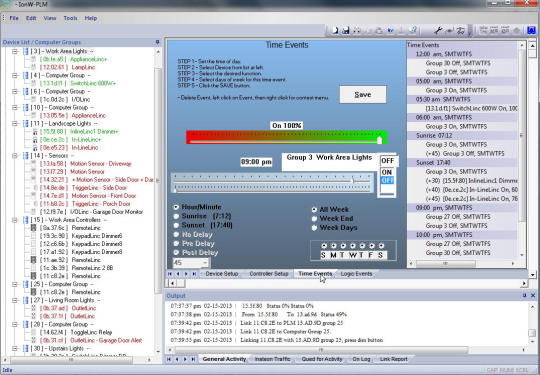
Task: Click device icon beside [0a.37.6c] RemoteLinc
Action: 34,228
